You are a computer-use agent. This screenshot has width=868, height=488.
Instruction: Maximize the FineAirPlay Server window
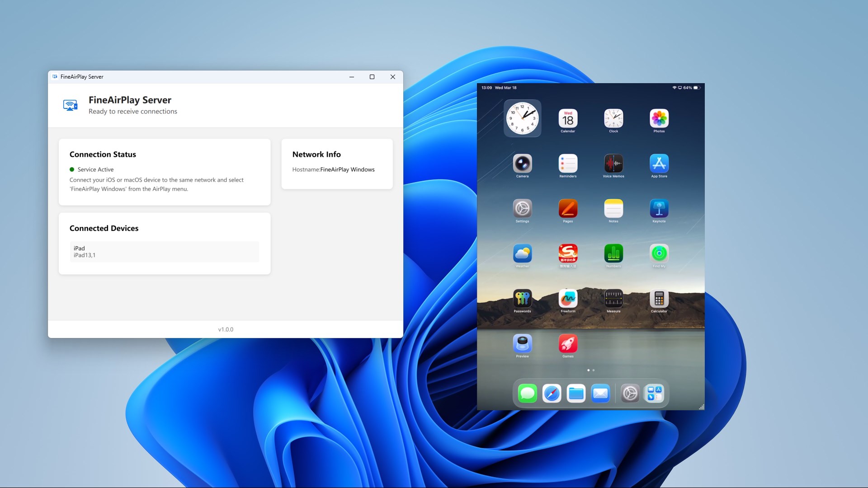click(x=372, y=77)
